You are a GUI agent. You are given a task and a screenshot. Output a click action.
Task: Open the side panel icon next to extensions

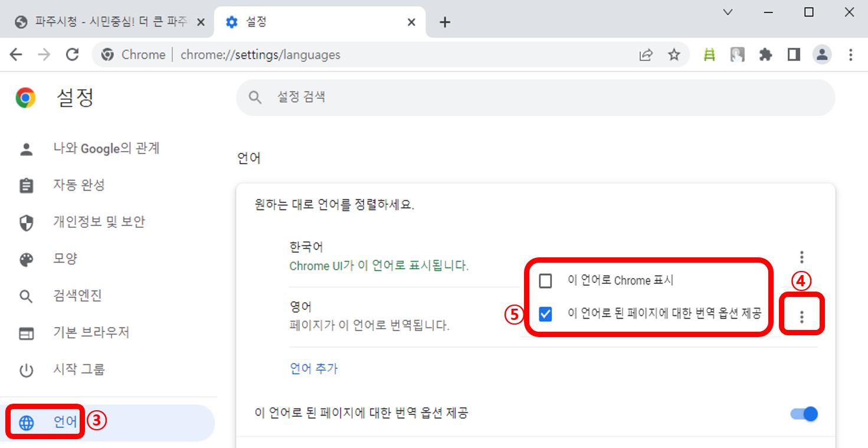(794, 54)
